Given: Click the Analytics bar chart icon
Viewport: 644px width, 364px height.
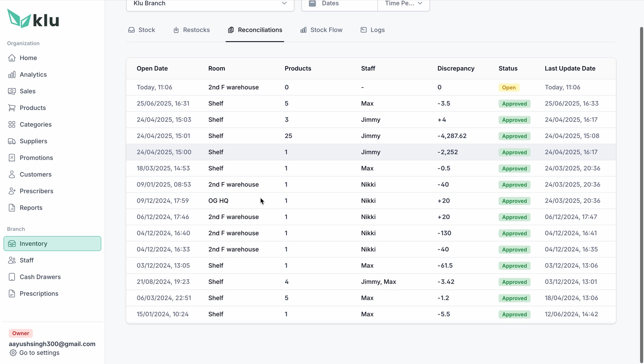Looking at the screenshot, I should [x=12, y=74].
